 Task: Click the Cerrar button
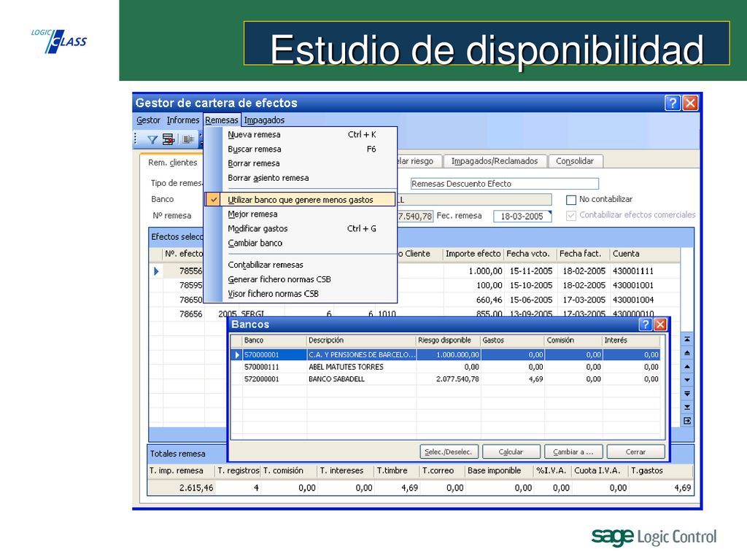point(635,452)
